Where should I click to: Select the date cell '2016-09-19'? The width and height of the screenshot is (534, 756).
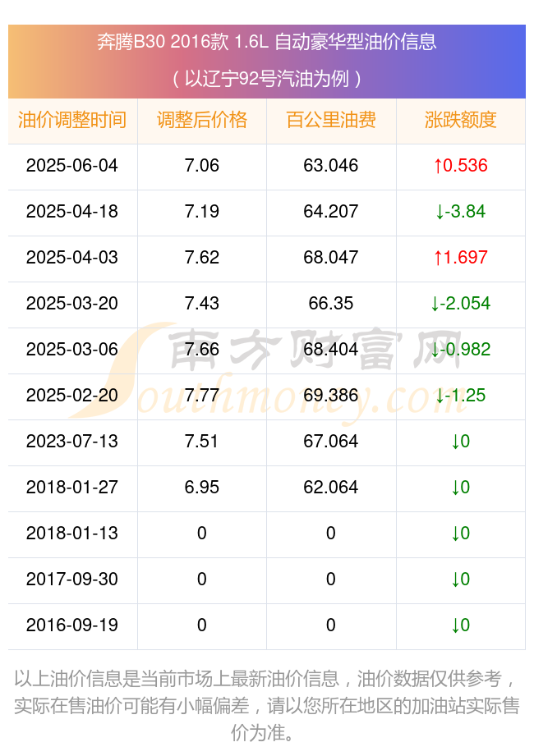click(72, 625)
